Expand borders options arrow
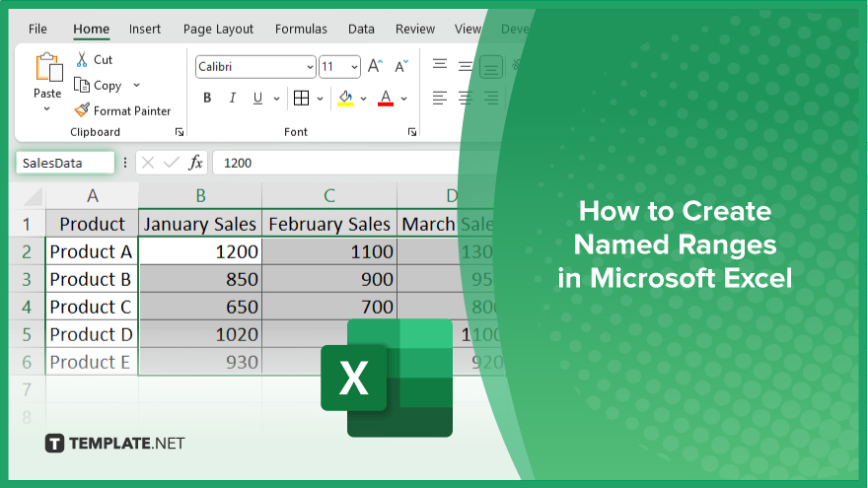Viewport: 868px width, 488px height. coord(320,99)
